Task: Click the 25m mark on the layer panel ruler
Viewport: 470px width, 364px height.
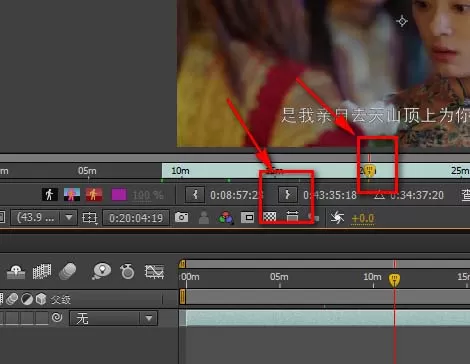Action: [x=460, y=171]
